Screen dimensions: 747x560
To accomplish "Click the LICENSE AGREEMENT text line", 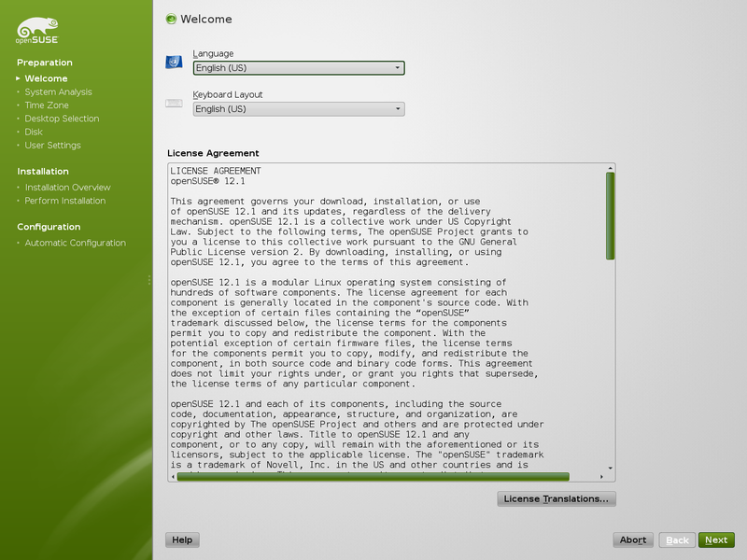I will coord(216,171).
